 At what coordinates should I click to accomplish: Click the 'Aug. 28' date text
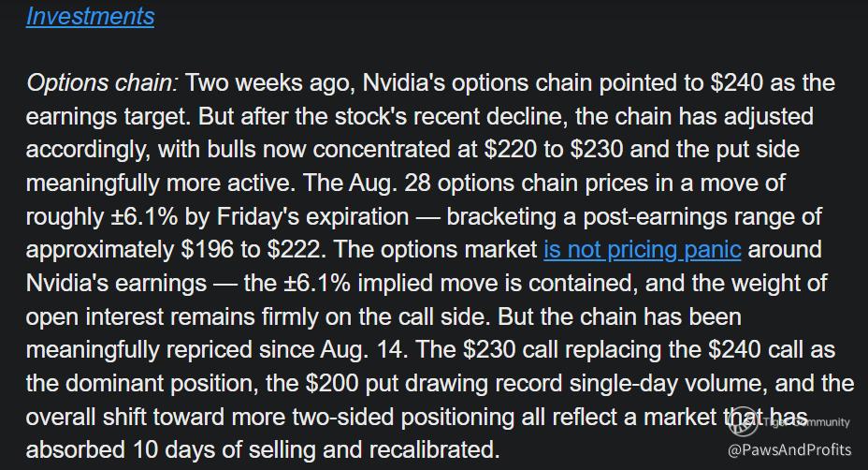tap(390, 183)
